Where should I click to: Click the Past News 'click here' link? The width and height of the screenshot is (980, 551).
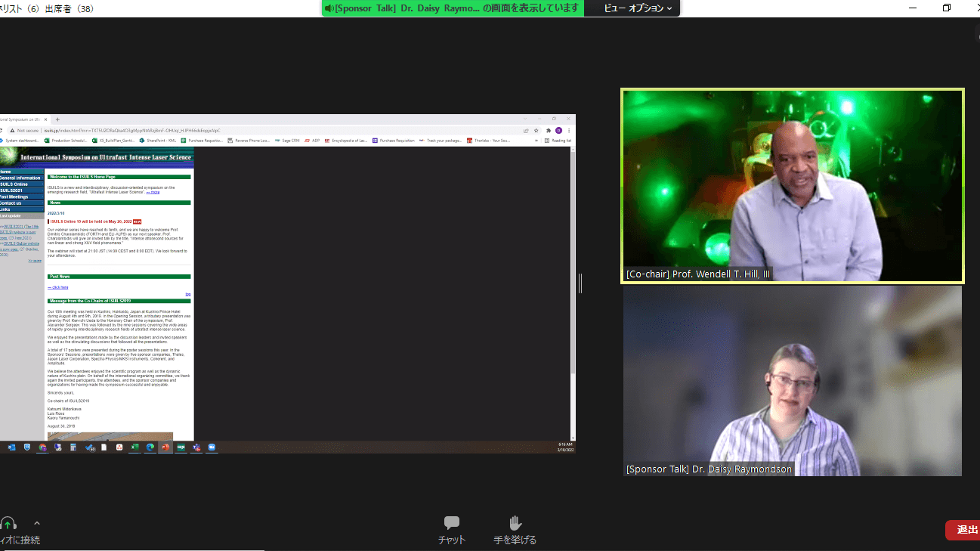[57, 287]
